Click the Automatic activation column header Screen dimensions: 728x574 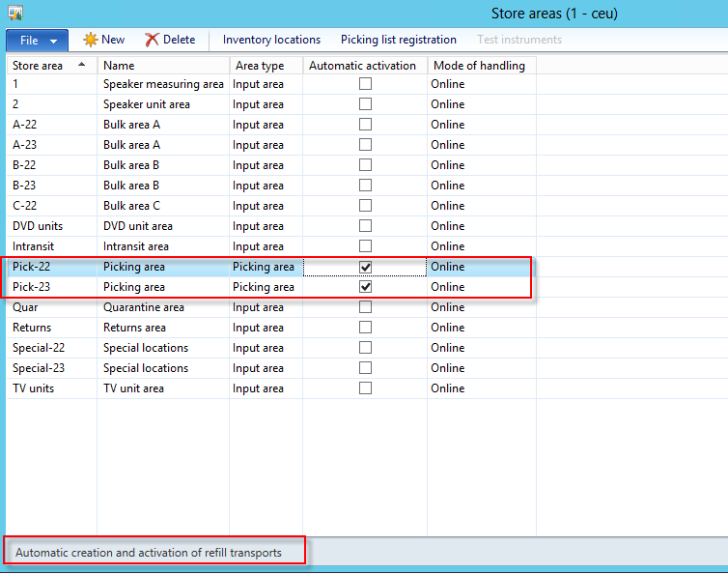[362, 66]
